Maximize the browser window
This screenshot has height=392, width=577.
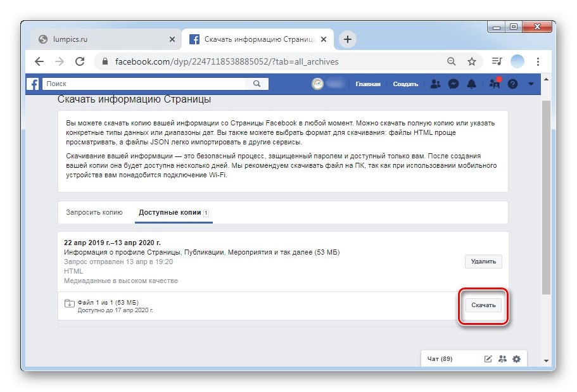point(514,27)
